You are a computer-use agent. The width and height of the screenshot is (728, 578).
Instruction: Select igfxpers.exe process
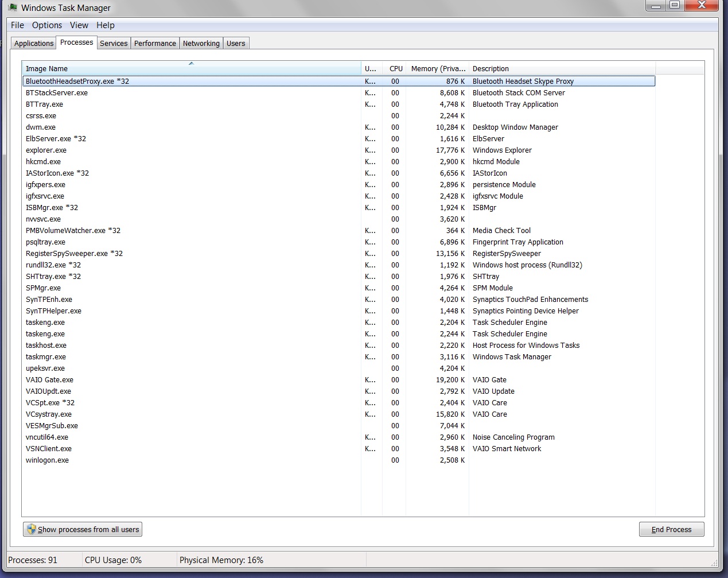pyautogui.click(x=338, y=185)
